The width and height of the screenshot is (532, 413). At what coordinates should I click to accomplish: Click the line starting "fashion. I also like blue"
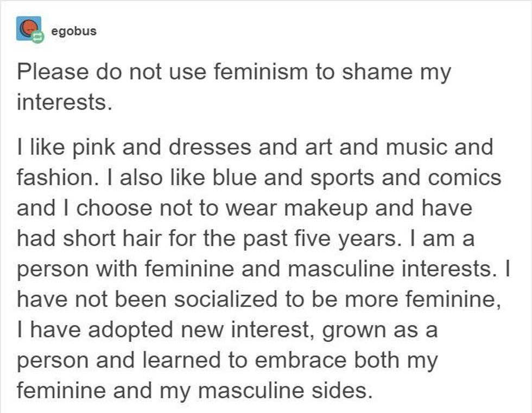pyautogui.click(x=259, y=178)
